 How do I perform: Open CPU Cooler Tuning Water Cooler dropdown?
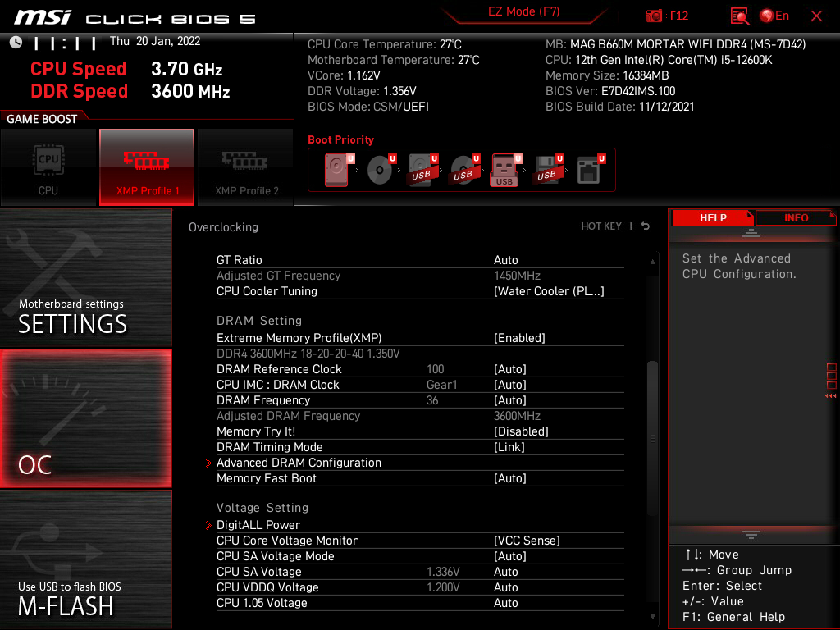point(549,291)
